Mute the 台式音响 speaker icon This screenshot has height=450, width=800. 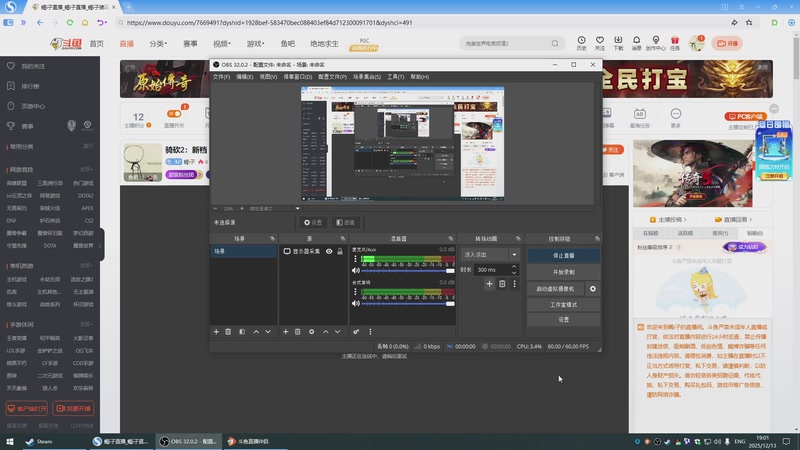click(x=355, y=303)
